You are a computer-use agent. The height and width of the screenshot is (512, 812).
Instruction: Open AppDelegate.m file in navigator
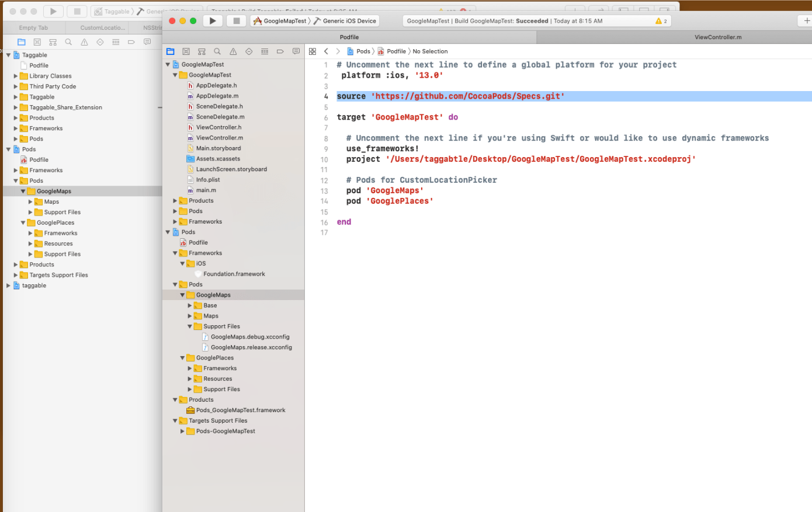[217, 96]
